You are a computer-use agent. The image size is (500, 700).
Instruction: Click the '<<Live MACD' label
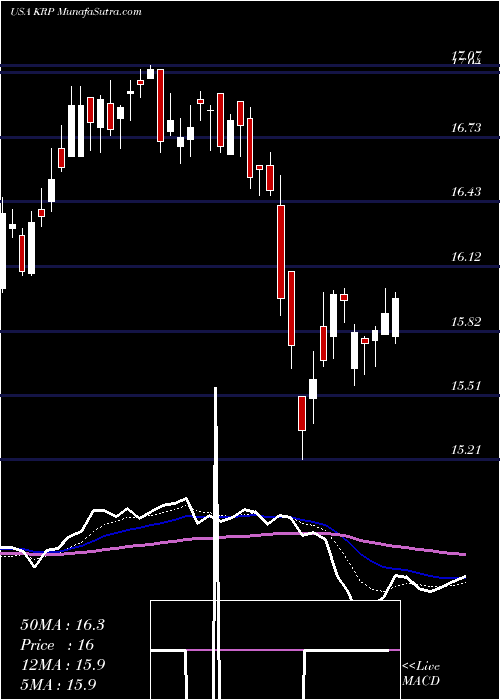[421, 673]
